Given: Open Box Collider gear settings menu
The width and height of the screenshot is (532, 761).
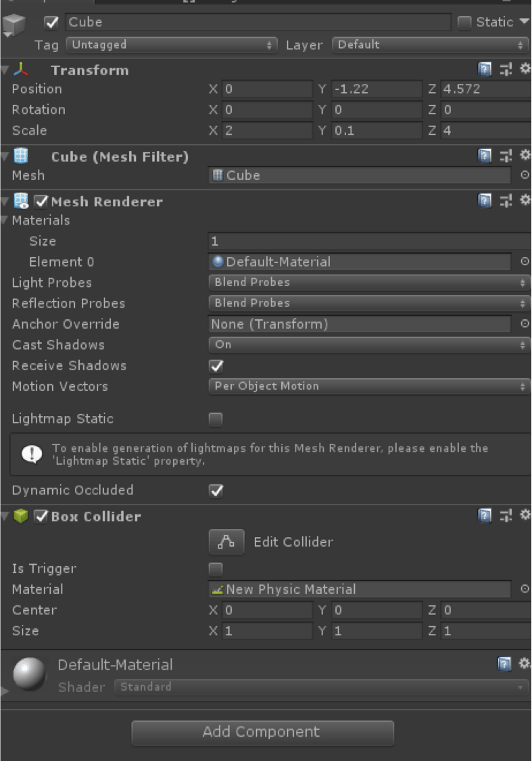Looking at the screenshot, I should tap(525, 515).
